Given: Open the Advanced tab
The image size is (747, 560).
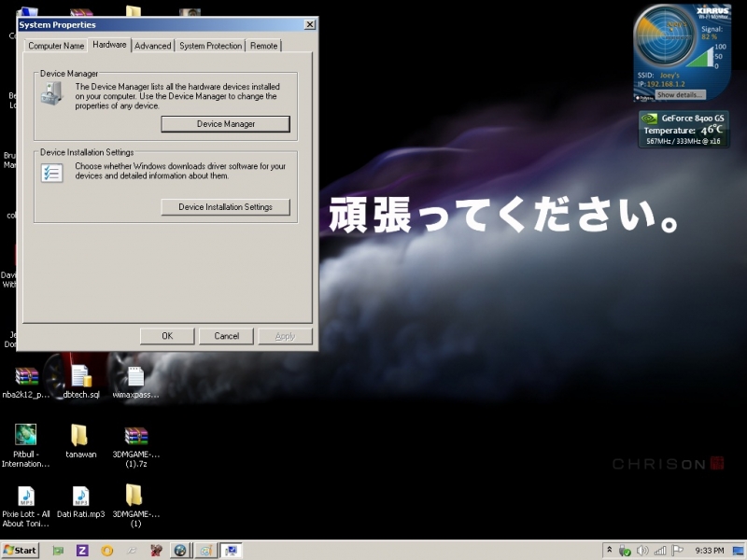Looking at the screenshot, I should click(152, 46).
